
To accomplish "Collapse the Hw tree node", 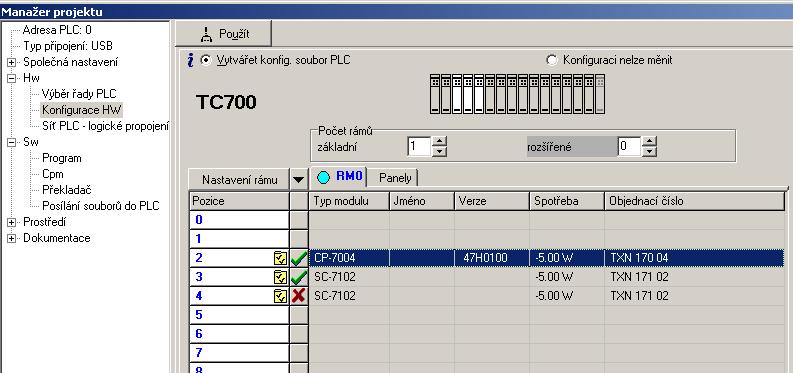I will [x=11, y=78].
